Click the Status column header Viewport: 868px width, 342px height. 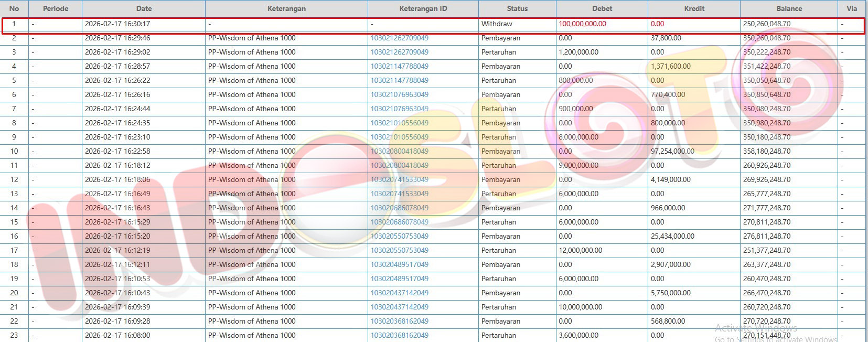coord(517,8)
